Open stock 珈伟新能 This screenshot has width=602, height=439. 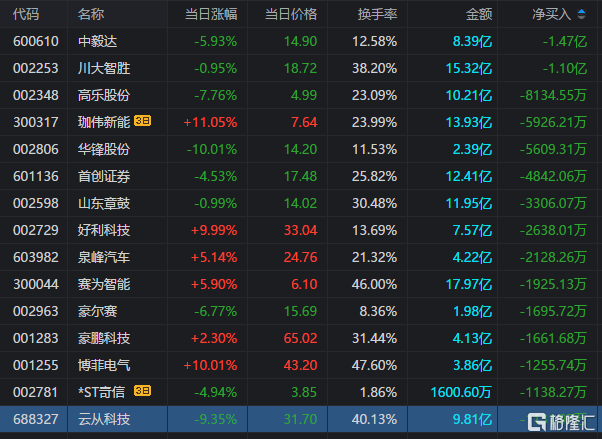click(x=104, y=122)
